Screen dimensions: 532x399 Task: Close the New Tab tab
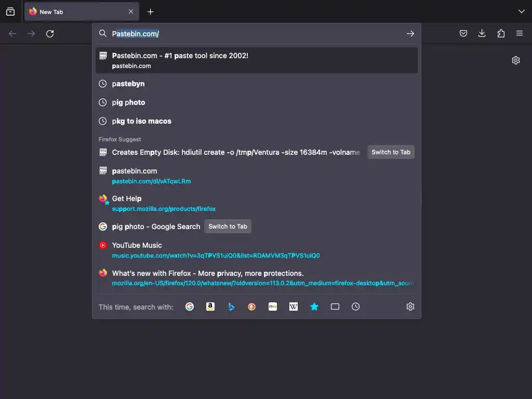(x=131, y=11)
